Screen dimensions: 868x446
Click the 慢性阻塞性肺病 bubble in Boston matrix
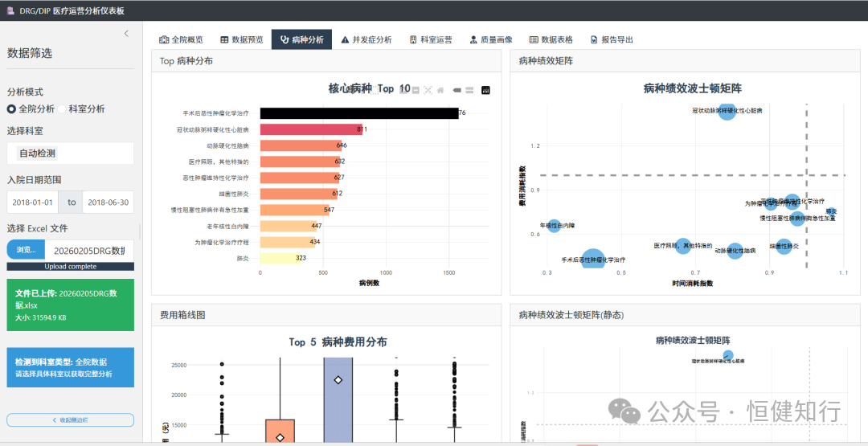(x=797, y=218)
